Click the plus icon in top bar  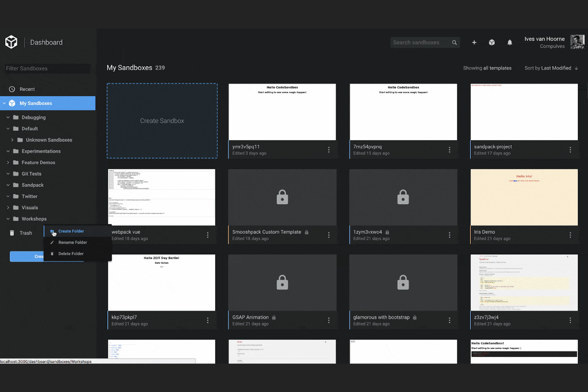474,42
